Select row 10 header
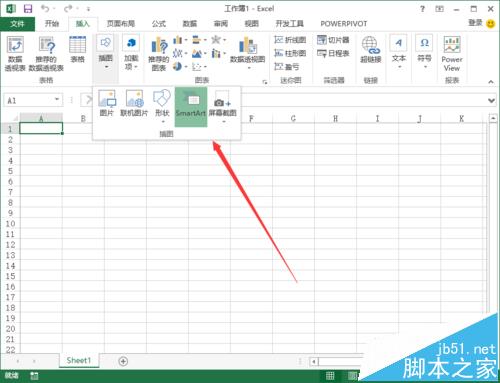Image resolution: width=500 pixels, height=383 pixels. click(10, 224)
